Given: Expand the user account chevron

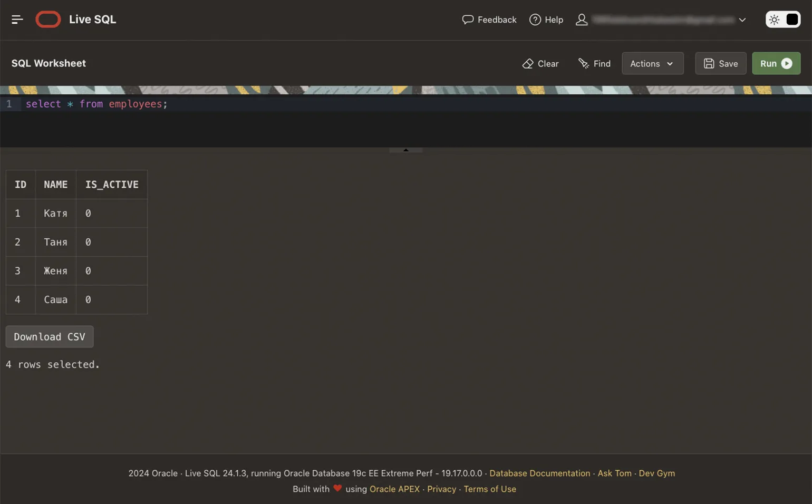Looking at the screenshot, I should [x=742, y=20].
